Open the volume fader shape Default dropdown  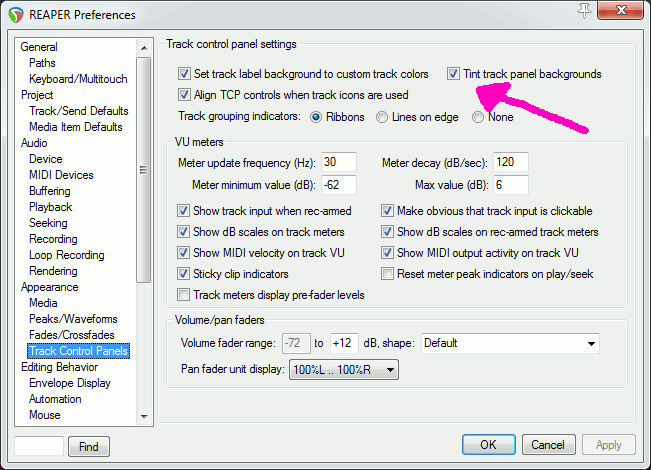tap(510, 343)
